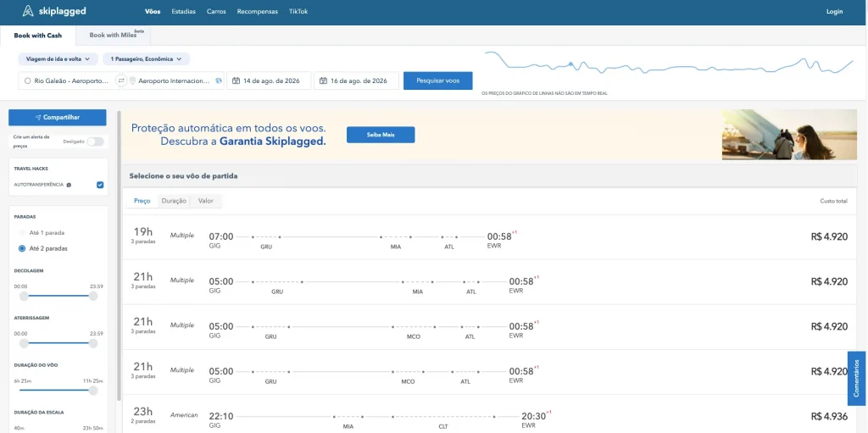Click Selecione o seu vôo de partida heading
This screenshot has height=433, width=868.
pyautogui.click(x=184, y=176)
